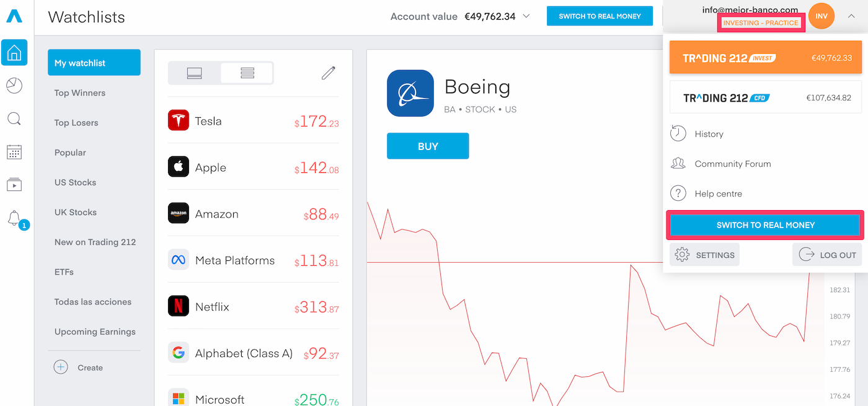Click the Alphabet Google logo icon
Screen dimensions: 868x406
click(x=179, y=353)
